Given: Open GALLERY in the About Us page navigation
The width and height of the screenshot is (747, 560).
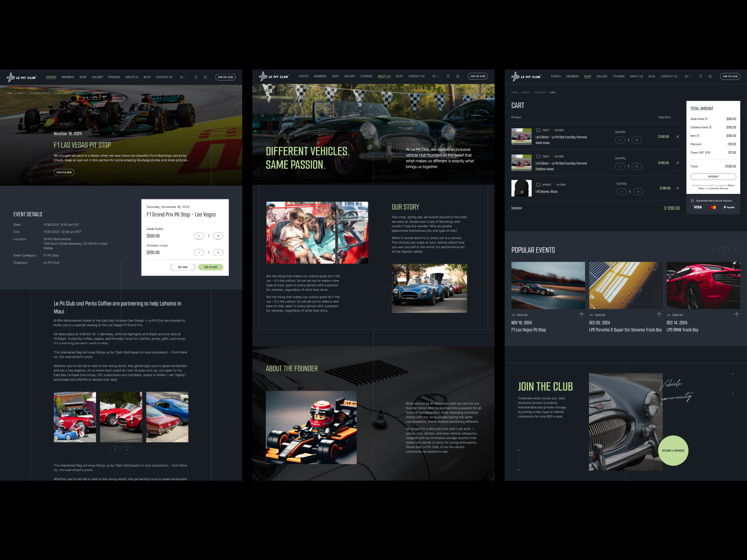Looking at the screenshot, I should tap(349, 76).
